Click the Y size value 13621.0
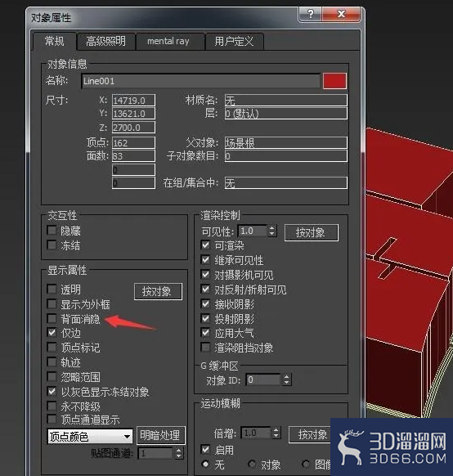Viewport: 453px width, 476px height. pos(133,114)
